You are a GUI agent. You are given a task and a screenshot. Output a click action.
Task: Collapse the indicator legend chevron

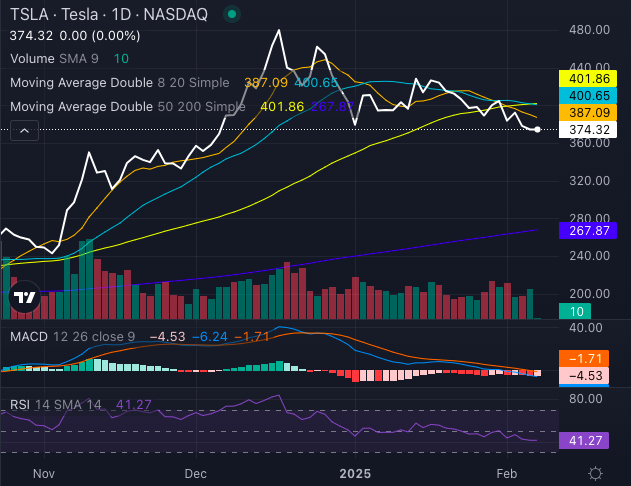click(x=25, y=128)
